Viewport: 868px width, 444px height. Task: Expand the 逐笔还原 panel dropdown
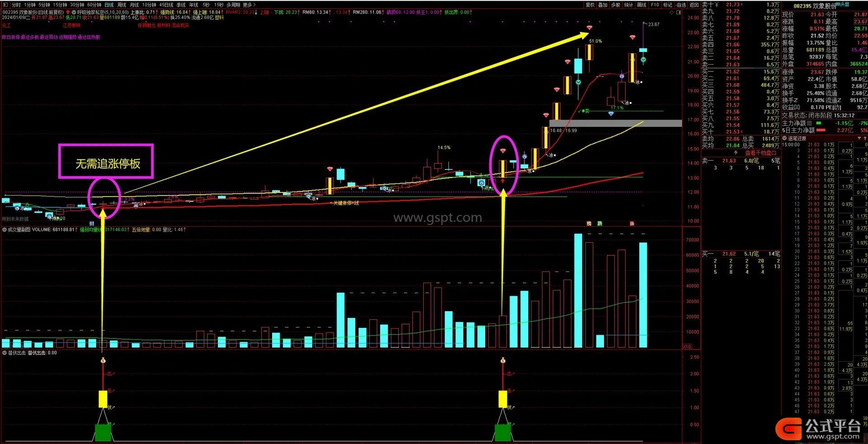(785, 138)
